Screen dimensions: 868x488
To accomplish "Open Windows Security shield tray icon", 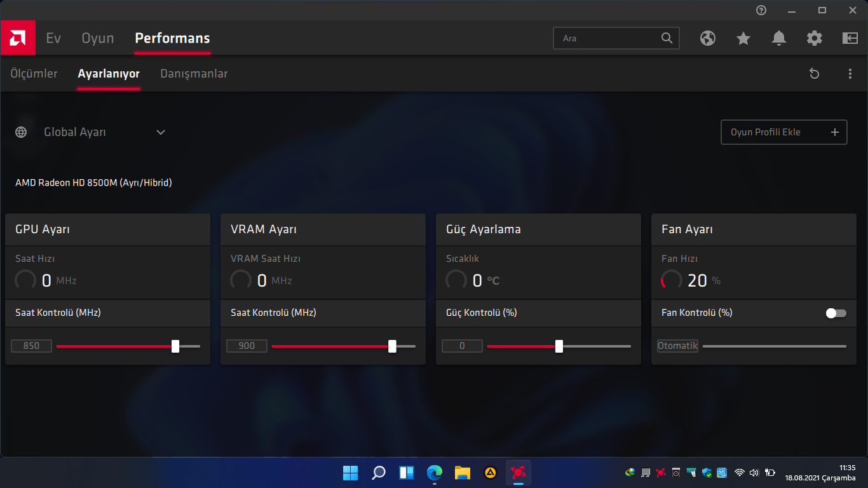I will pyautogui.click(x=707, y=473).
